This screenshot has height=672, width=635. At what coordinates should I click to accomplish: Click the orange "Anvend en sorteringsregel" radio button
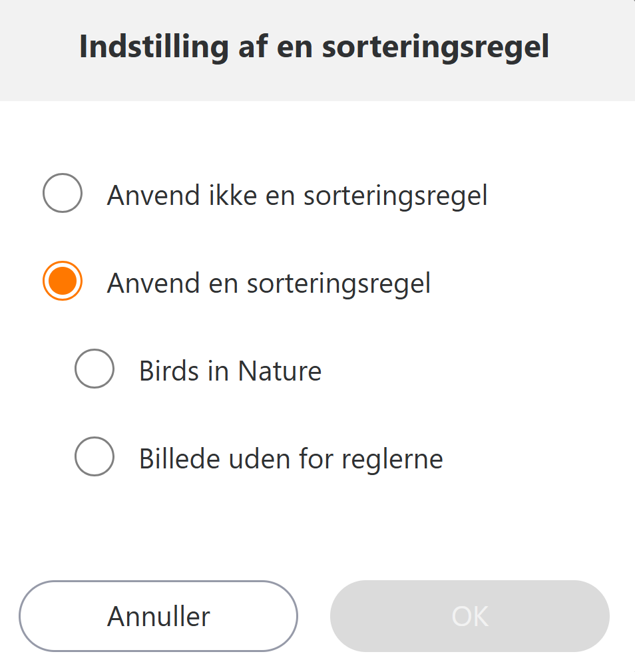click(63, 281)
